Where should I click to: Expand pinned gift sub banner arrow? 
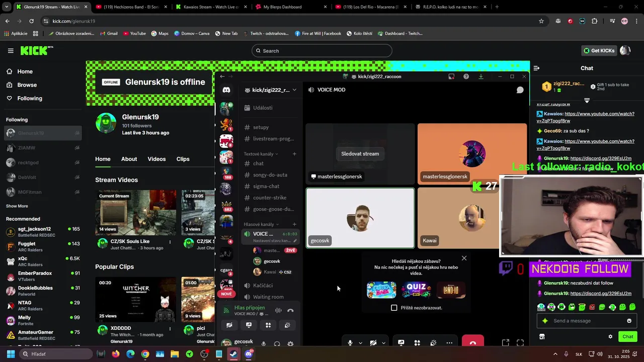(x=587, y=101)
